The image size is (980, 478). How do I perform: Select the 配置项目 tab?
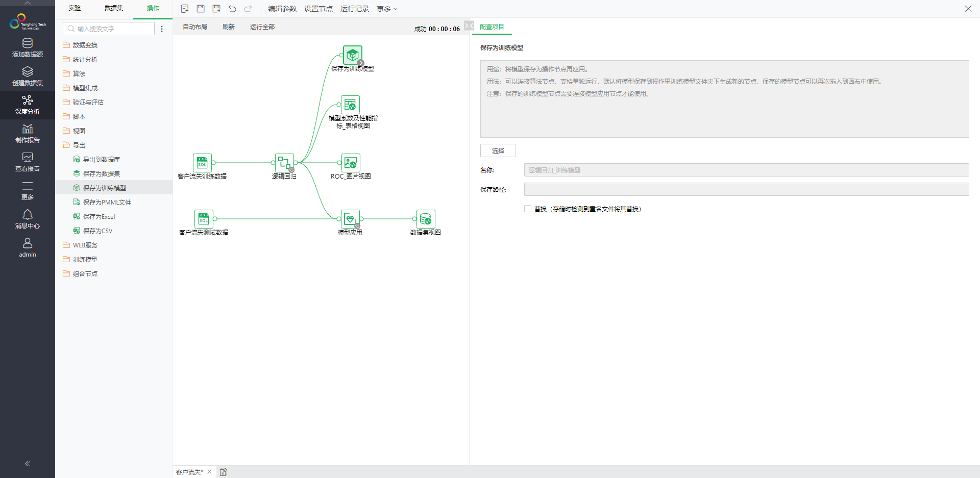point(492,27)
